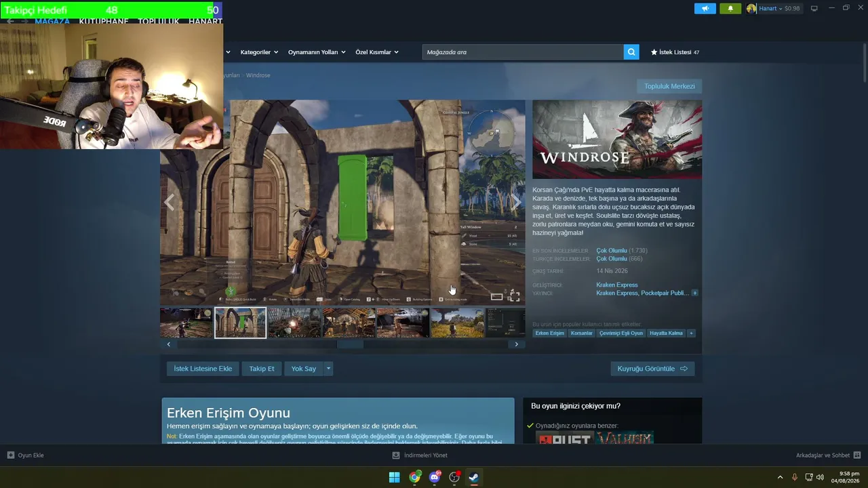The width and height of the screenshot is (868, 488).
Task: Open the green bell notifications button
Action: tap(730, 9)
